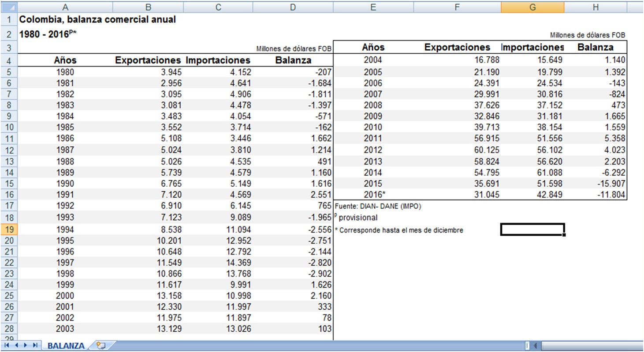Insert a new worksheet using tab icon
The height and width of the screenshot is (352, 644).
[101, 346]
